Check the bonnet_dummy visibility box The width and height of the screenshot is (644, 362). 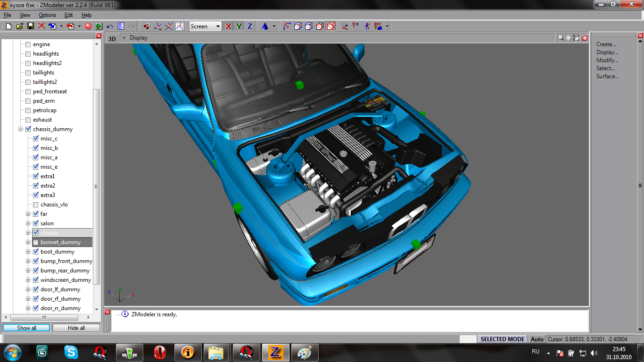pyautogui.click(x=35, y=242)
